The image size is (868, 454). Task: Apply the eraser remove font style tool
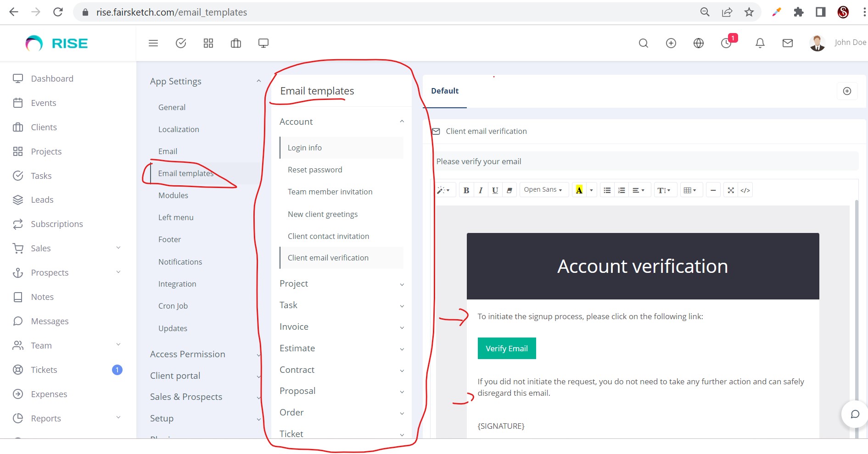(x=509, y=190)
